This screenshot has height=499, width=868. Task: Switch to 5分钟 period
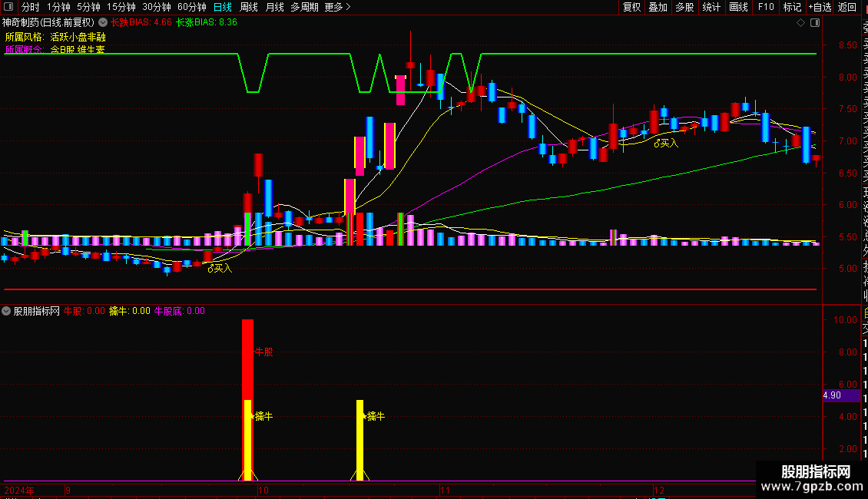pyautogui.click(x=88, y=7)
